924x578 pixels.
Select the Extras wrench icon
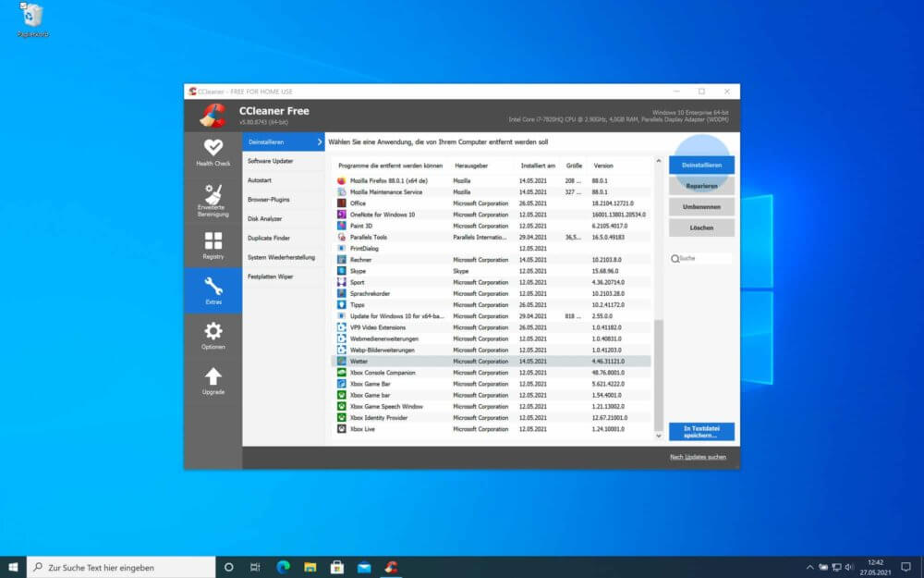(213, 286)
